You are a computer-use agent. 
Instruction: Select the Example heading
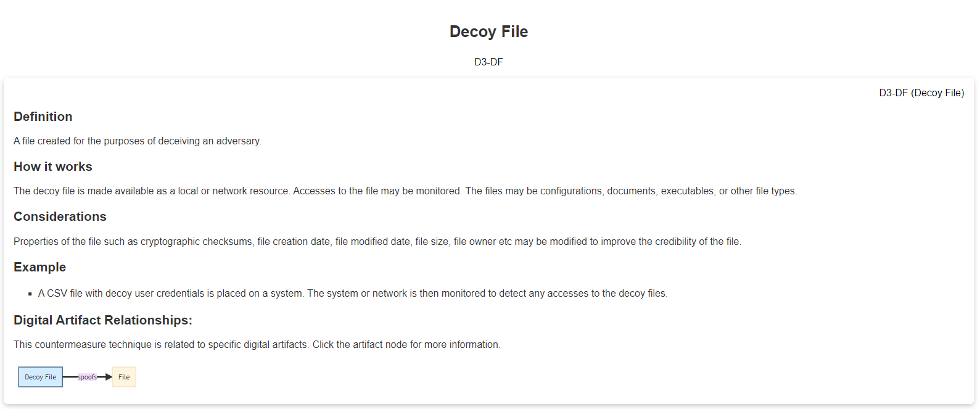click(x=39, y=267)
